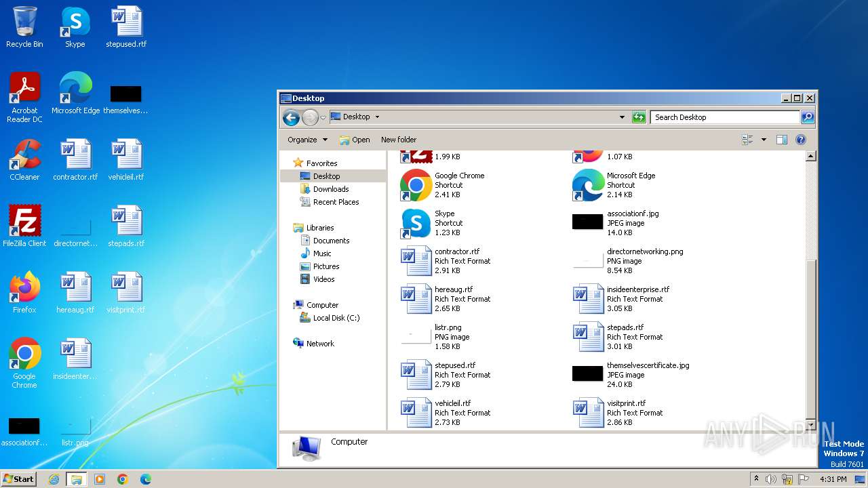Launch Internet Explorer from the taskbar
Image resolution: width=868 pixels, height=488 pixels.
tap(54, 479)
